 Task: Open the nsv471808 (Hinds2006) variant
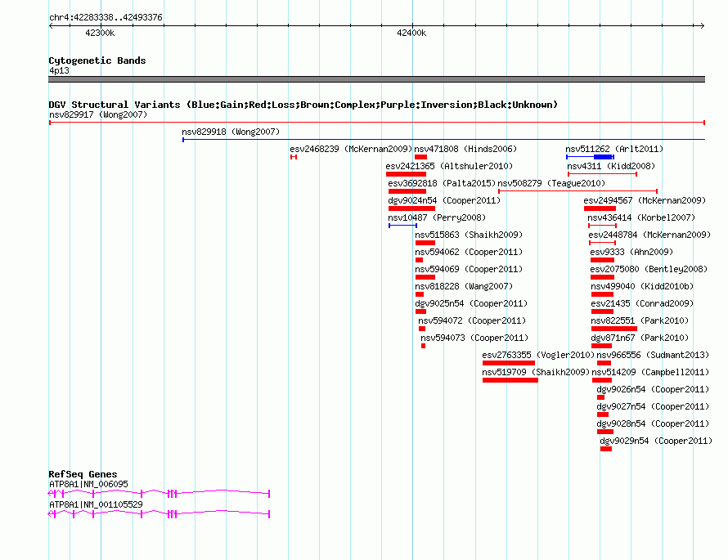tap(465, 149)
